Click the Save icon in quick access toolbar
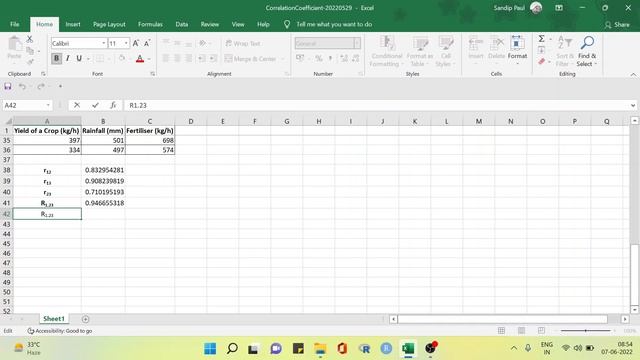This screenshot has width=640, height=360. click(x=8, y=86)
